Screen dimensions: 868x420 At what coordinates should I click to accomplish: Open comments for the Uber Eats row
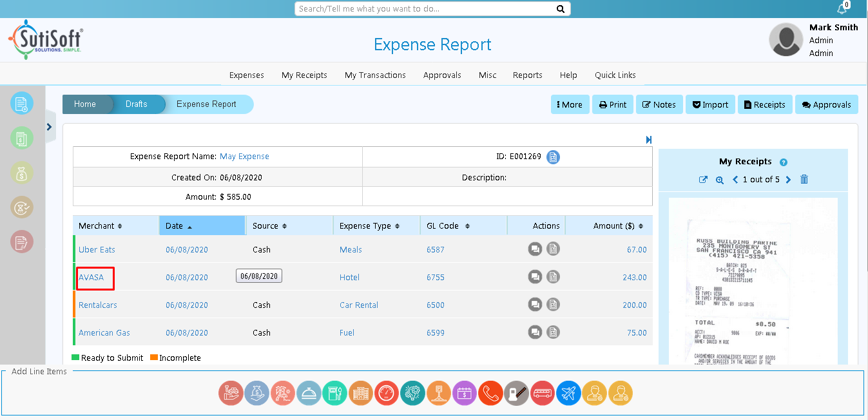coord(535,249)
